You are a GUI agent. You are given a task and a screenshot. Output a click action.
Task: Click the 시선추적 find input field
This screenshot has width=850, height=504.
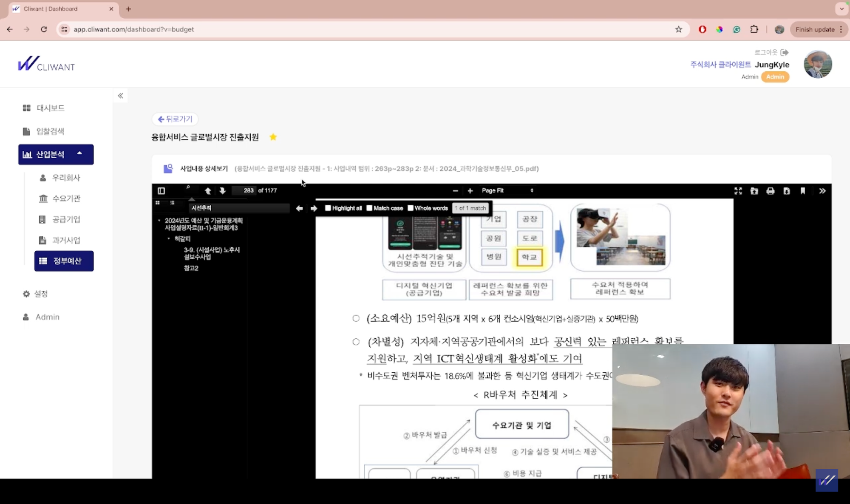pos(239,208)
